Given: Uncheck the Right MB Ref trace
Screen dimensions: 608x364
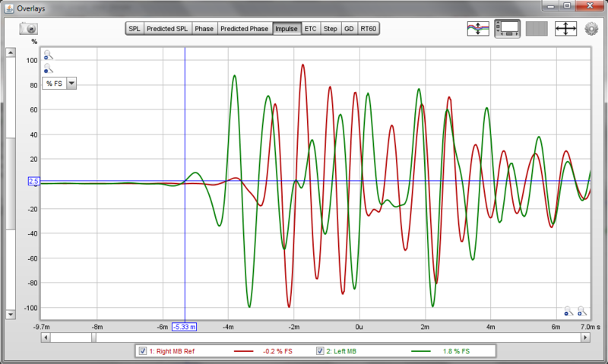Looking at the screenshot, I should coord(143,351).
